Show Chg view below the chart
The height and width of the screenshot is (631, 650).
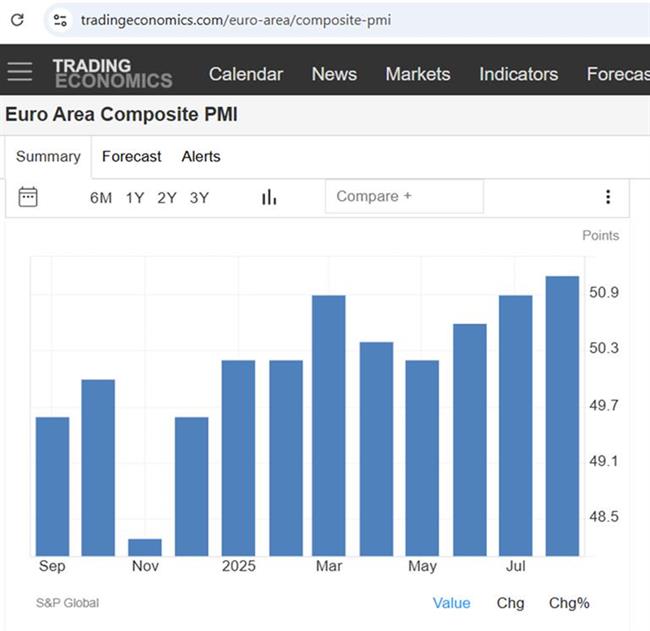[510, 603]
